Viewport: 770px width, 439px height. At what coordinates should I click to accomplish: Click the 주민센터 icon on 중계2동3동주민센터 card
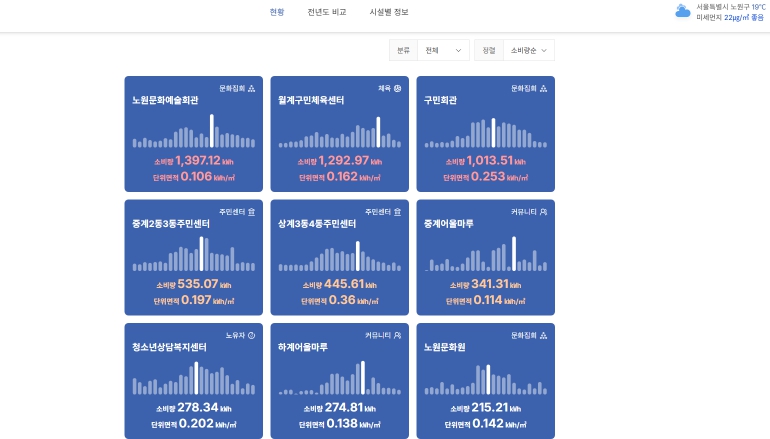[251, 212]
